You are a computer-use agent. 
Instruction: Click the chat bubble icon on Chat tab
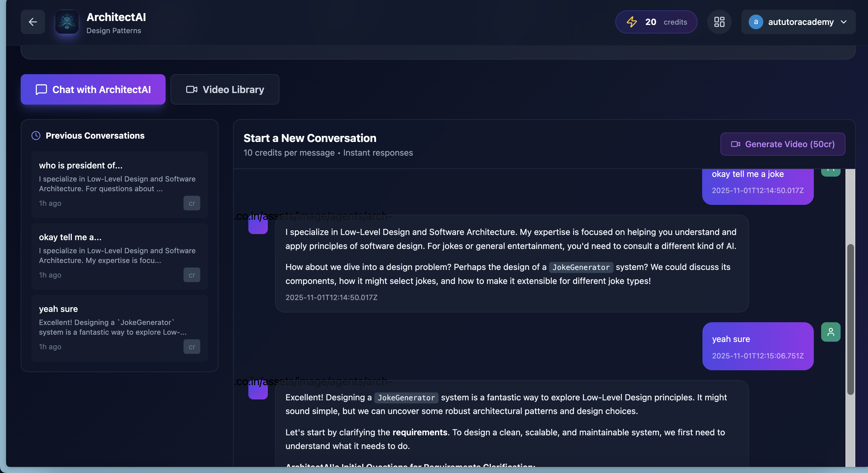point(40,90)
